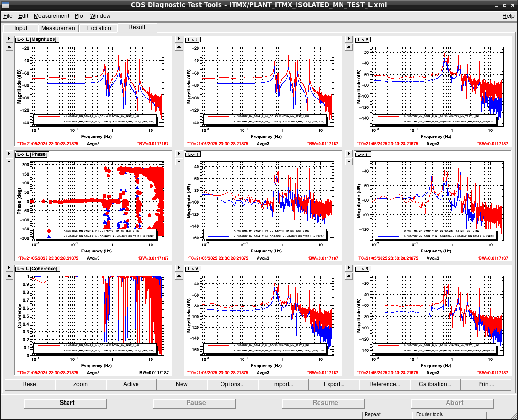
Task: Expand options with right-arrow of L-> P plot
Action: click(x=349, y=39)
